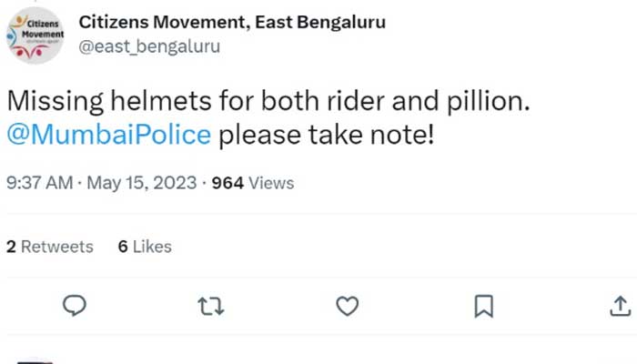Open the Citizens Movement profile avatar
The height and width of the screenshot is (364, 637).
click(x=34, y=35)
